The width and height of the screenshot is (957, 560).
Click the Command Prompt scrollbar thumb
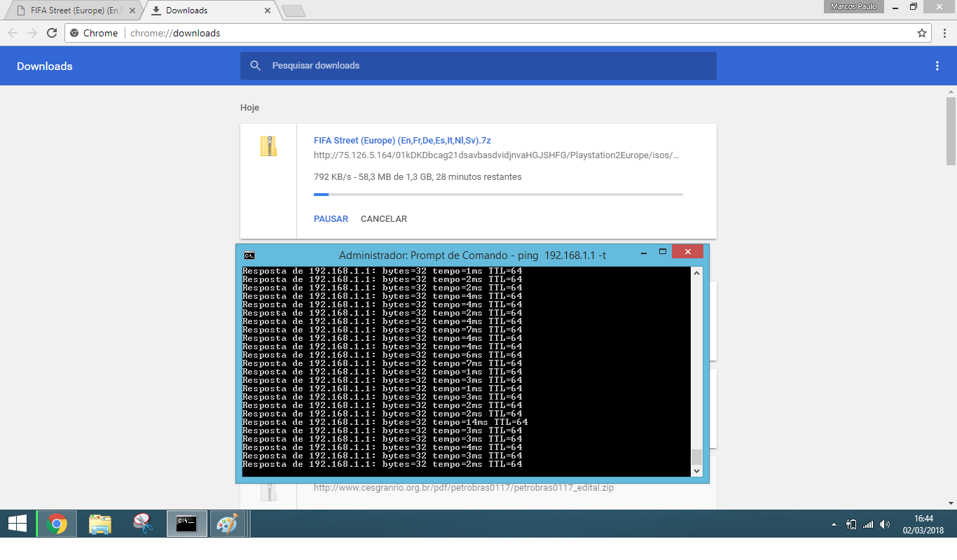pyautogui.click(x=696, y=457)
